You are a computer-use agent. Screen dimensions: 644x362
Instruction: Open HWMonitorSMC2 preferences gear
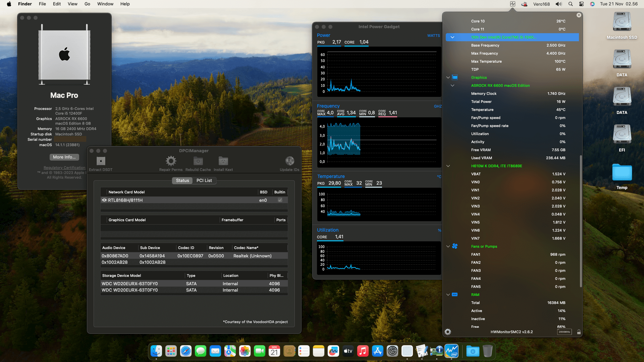tap(447, 332)
